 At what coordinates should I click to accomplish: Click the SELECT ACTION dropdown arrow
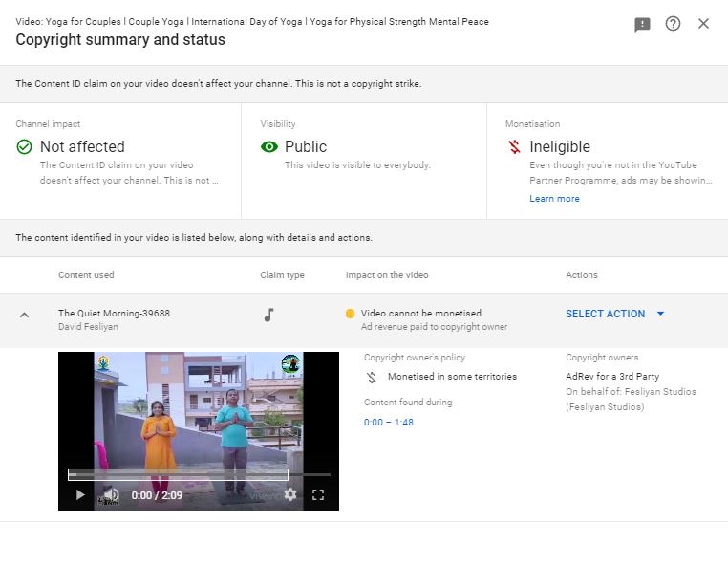coord(660,314)
